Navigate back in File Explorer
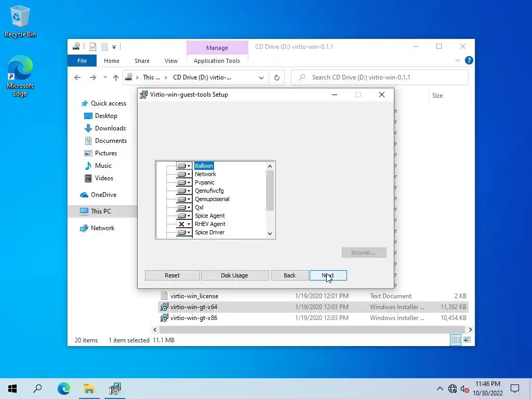This screenshot has width=532, height=399. tap(77, 77)
